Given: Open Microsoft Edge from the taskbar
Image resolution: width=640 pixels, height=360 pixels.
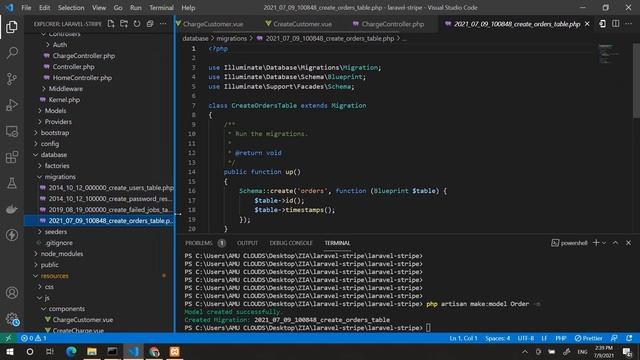Looking at the screenshot, I should (x=71, y=351).
